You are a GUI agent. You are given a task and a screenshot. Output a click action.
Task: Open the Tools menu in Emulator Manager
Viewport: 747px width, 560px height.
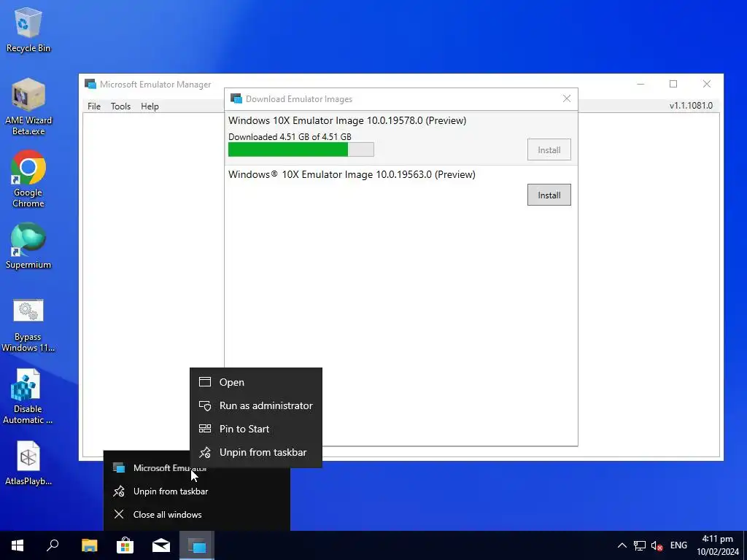coord(120,106)
